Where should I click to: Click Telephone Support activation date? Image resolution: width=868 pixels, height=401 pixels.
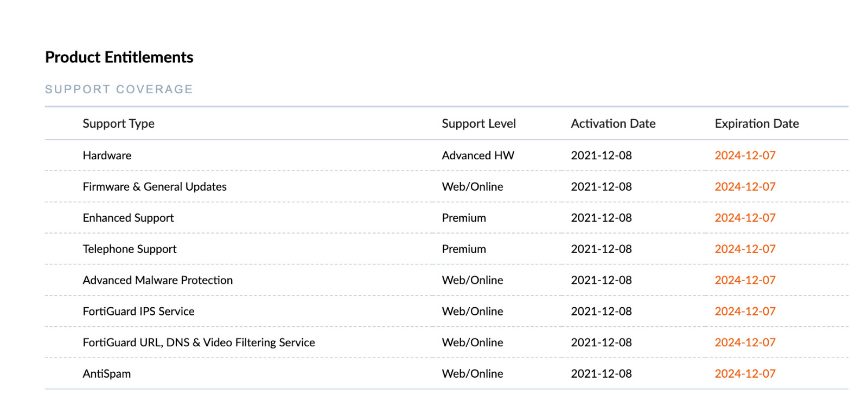(602, 249)
